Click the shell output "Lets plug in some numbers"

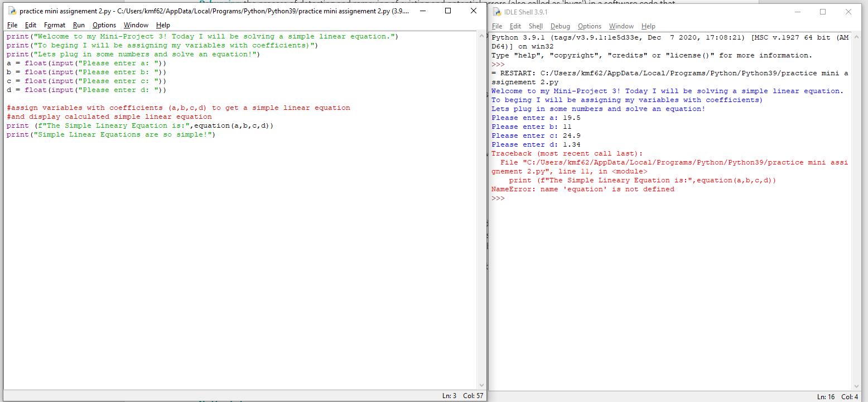coord(598,109)
